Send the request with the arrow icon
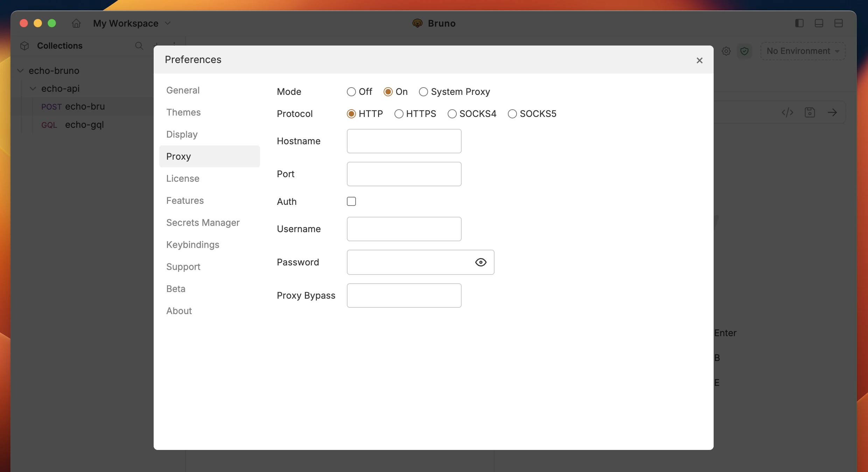868x472 pixels. point(833,112)
